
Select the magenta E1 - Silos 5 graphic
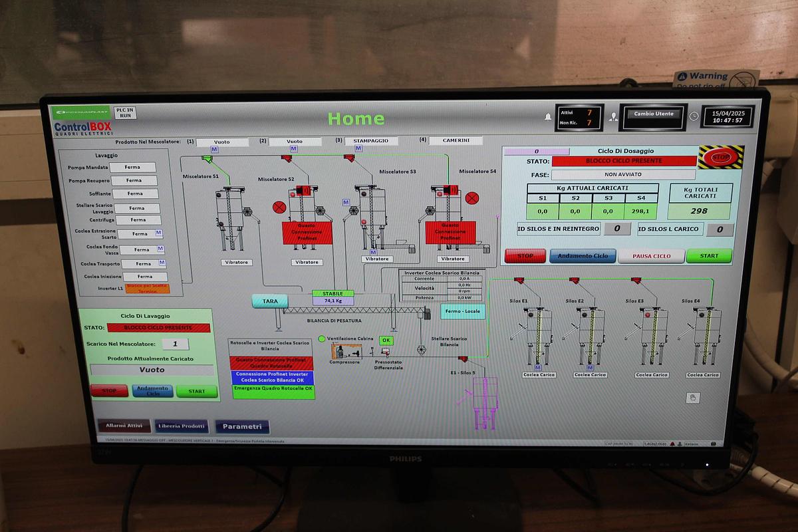[485, 402]
